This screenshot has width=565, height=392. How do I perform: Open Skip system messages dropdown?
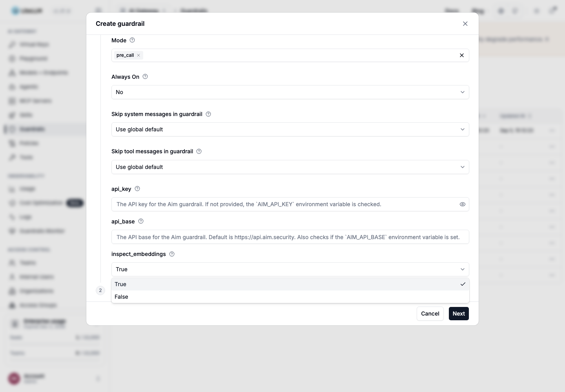pos(290,129)
